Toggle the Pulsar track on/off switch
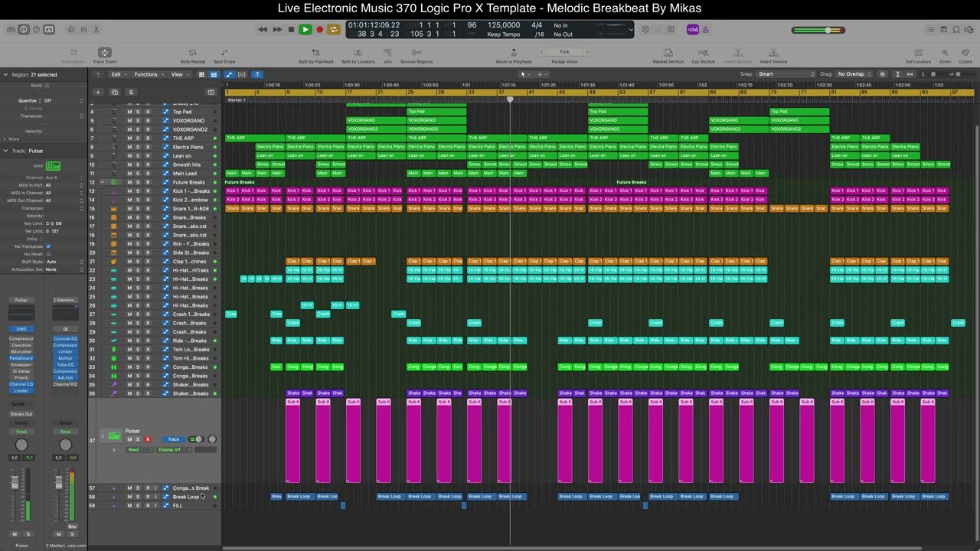The width and height of the screenshot is (980, 551). (x=198, y=439)
